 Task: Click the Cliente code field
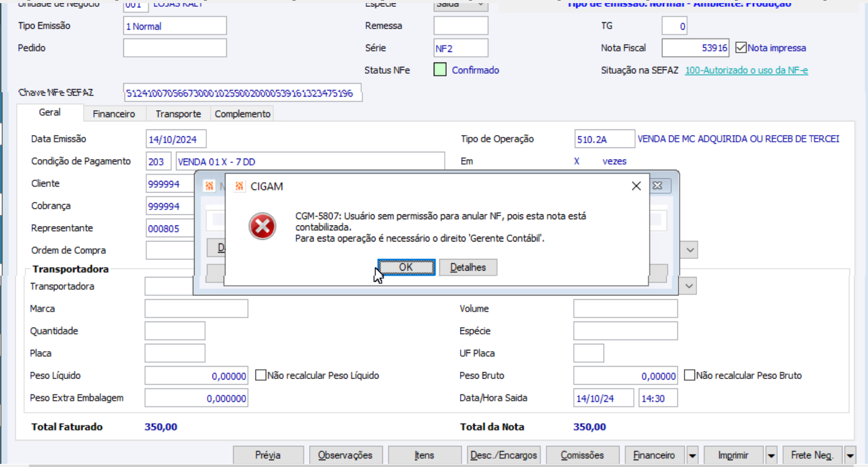pos(170,184)
